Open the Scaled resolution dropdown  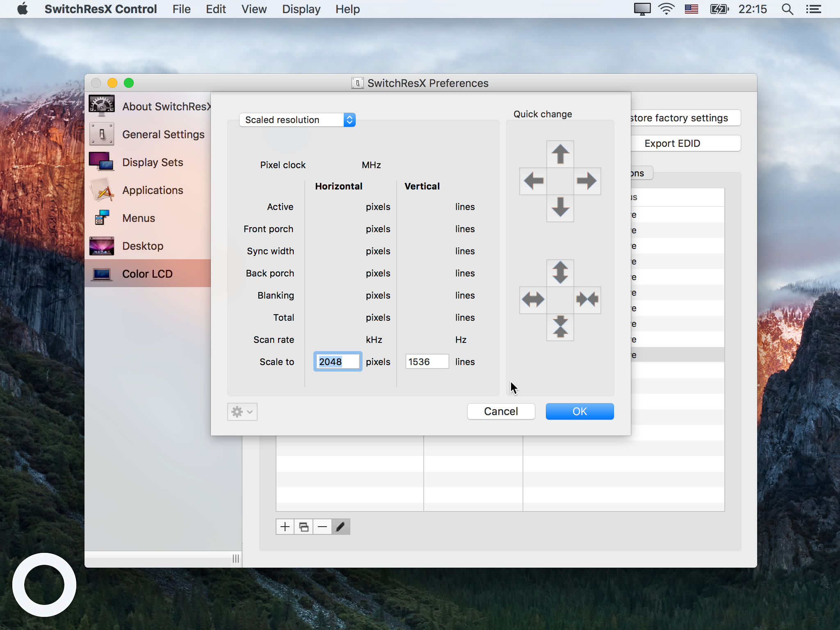coord(297,120)
